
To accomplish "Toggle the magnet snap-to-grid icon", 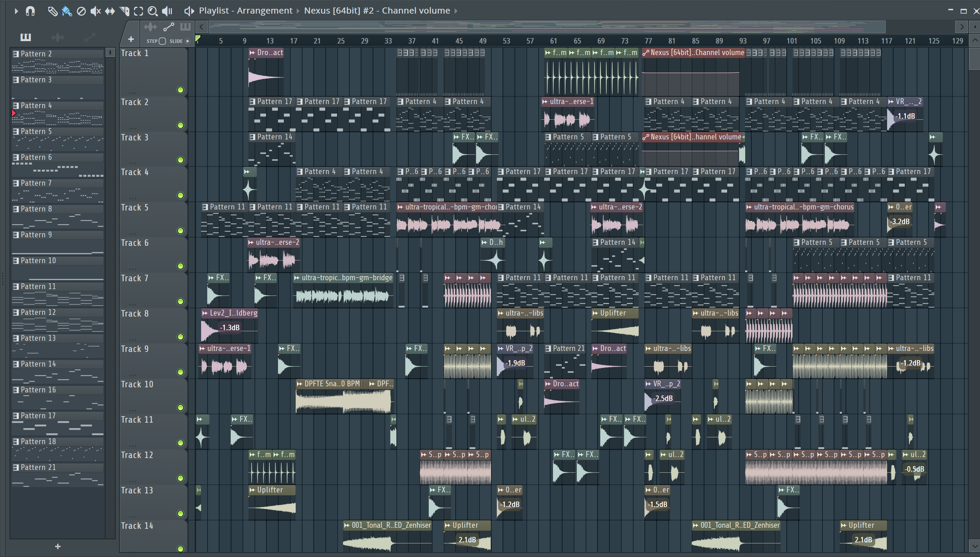I will point(30,11).
